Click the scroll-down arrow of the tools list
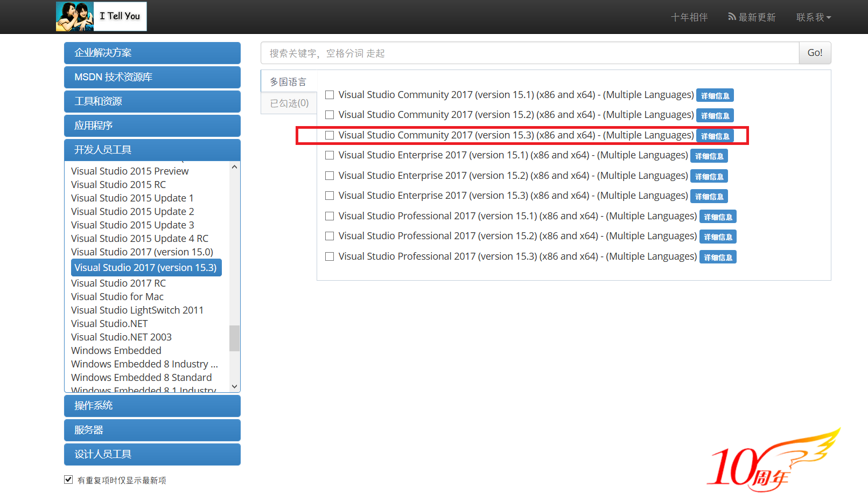The image size is (868, 493). point(234,386)
